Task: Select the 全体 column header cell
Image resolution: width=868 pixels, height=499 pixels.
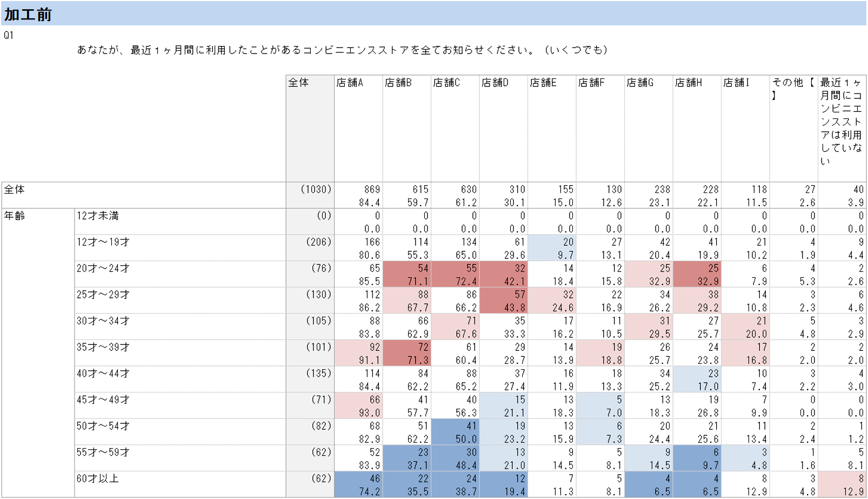Action: pos(310,128)
